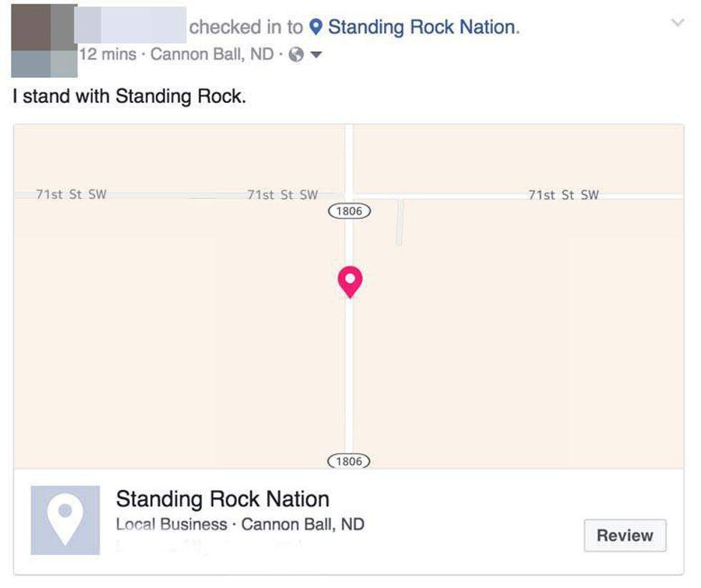
Task: Click the rightmost 71st St SW label
Action: click(564, 195)
